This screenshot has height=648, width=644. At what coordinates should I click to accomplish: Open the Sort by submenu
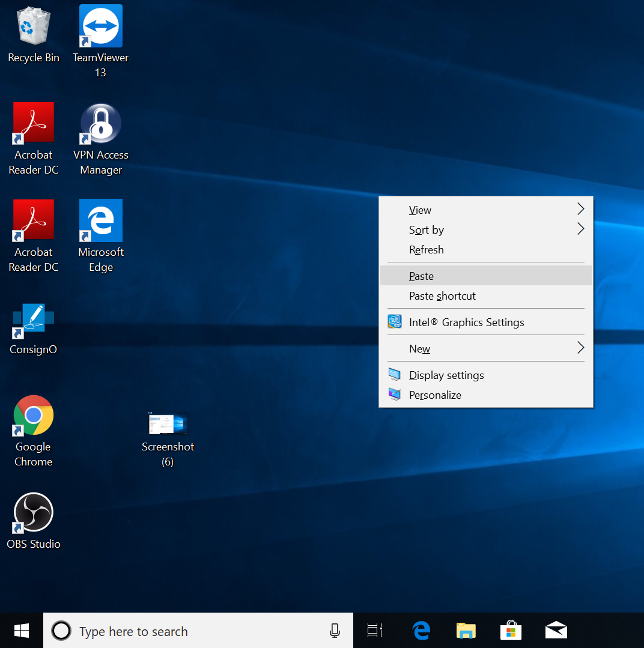pyautogui.click(x=485, y=230)
